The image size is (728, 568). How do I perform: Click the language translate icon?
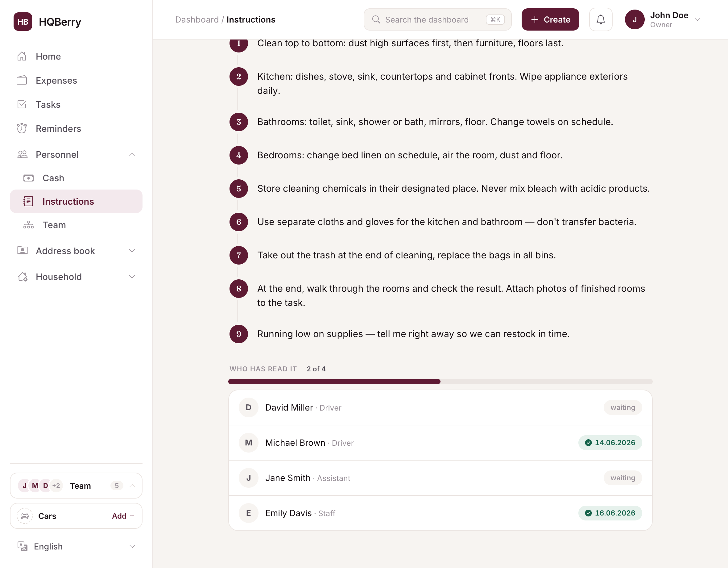pyautogui.click(x=22, y=546)
